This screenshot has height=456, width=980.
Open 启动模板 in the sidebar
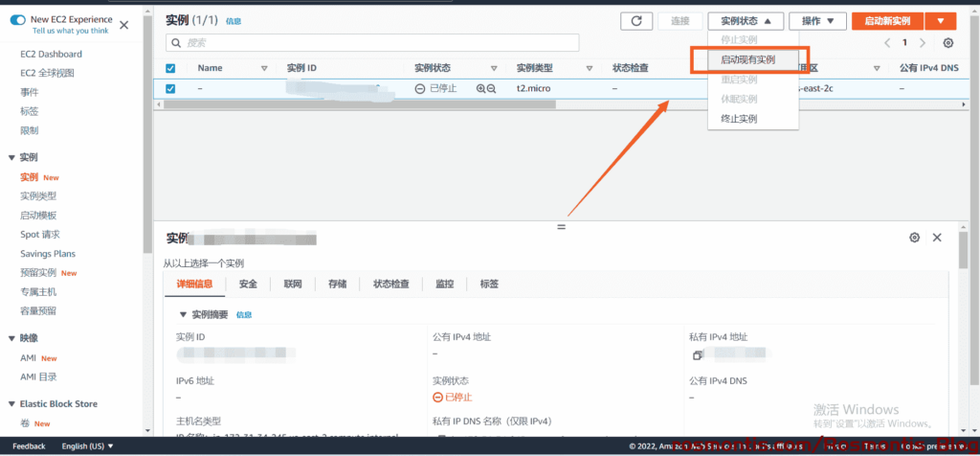coord(38,216)
